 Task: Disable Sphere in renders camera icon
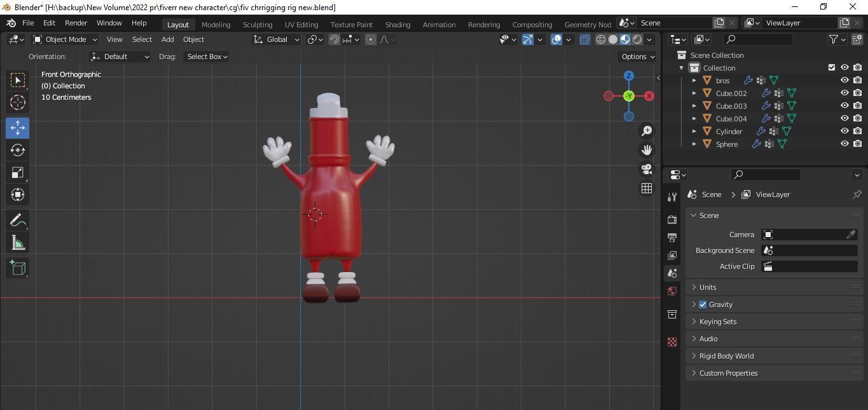coord(857,144)
